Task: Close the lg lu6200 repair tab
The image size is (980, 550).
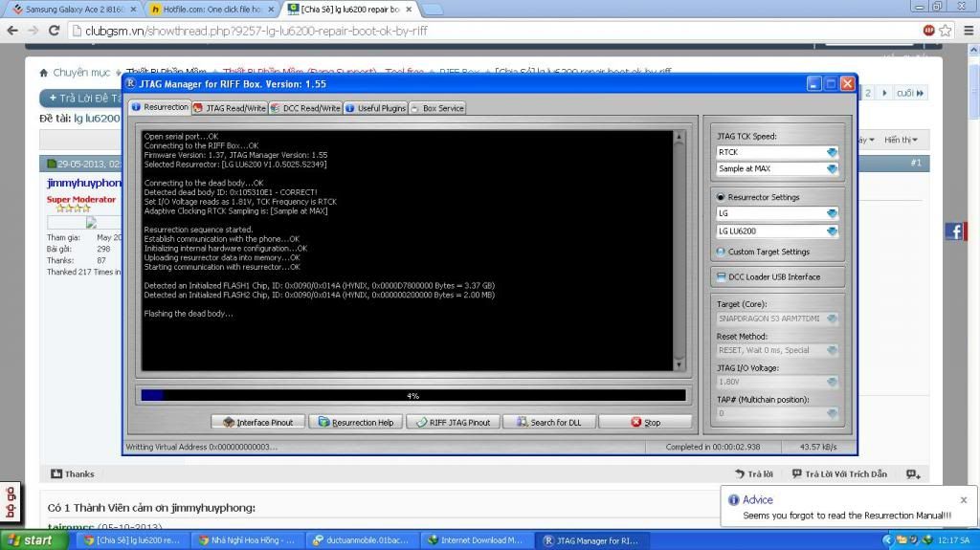Action: 409,10
